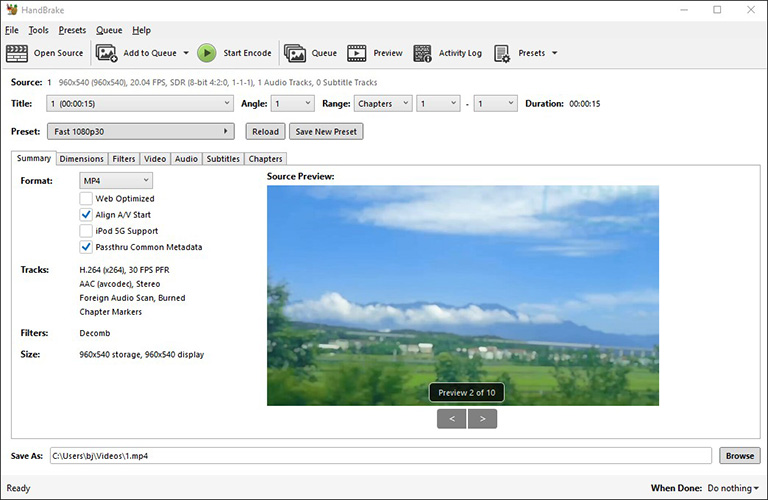The image size is (768, 500).
Task: Click the '960x540 storage, 960x540 display' text
Action: (x=142, y=354)
